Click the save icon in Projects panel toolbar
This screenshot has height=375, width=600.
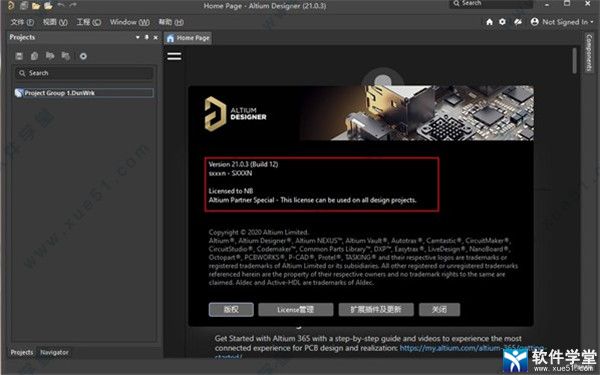click(19, 56)
